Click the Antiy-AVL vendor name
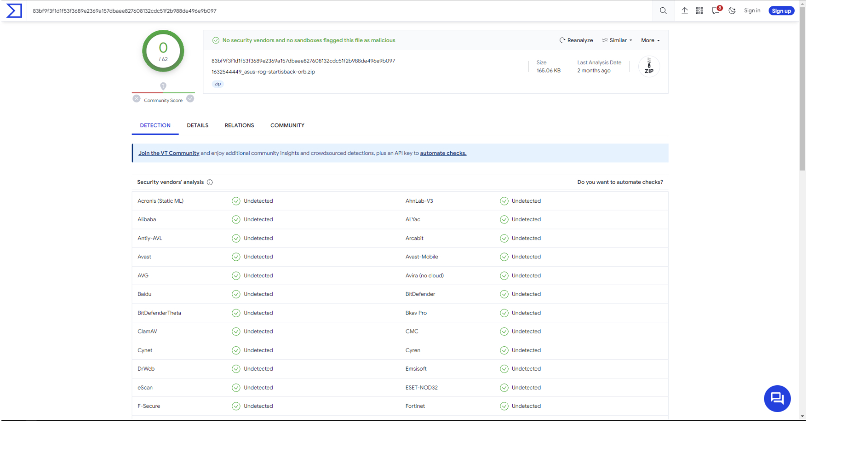 [x=150, y=238]
